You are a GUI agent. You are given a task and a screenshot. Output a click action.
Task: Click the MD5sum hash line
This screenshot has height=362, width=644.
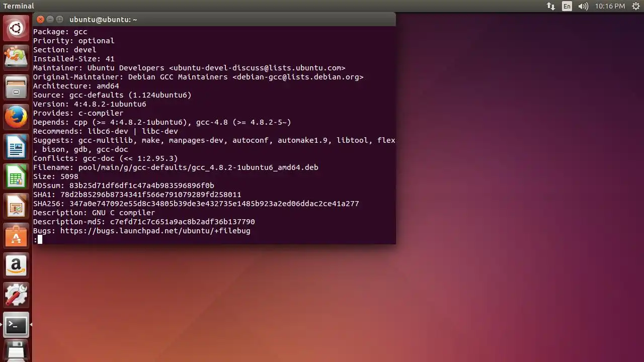coord(124,186)
